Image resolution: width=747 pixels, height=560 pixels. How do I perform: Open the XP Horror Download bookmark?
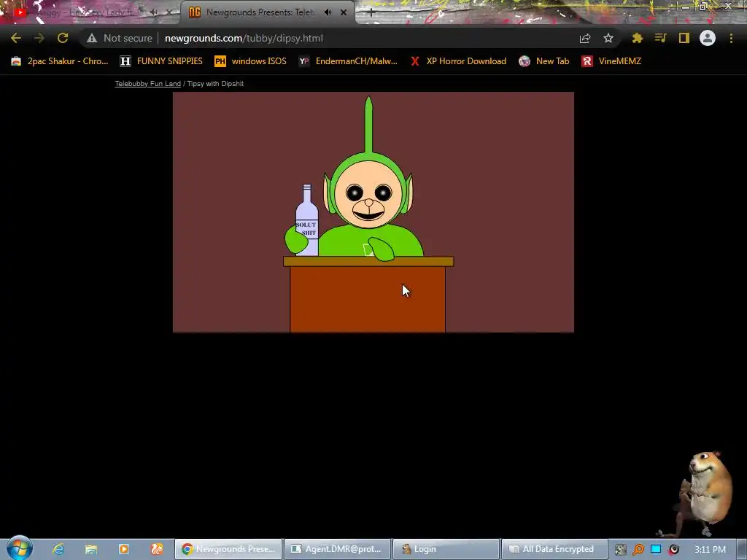(x=459, y=61)
